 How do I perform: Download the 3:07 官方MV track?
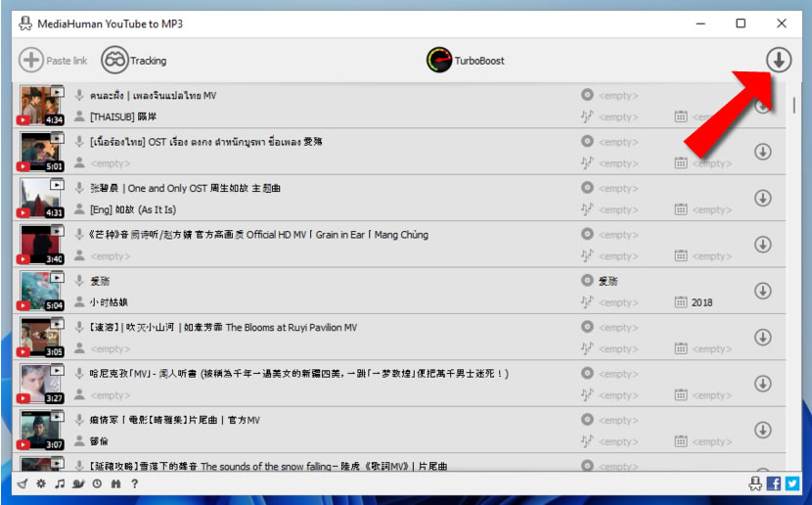763,430
